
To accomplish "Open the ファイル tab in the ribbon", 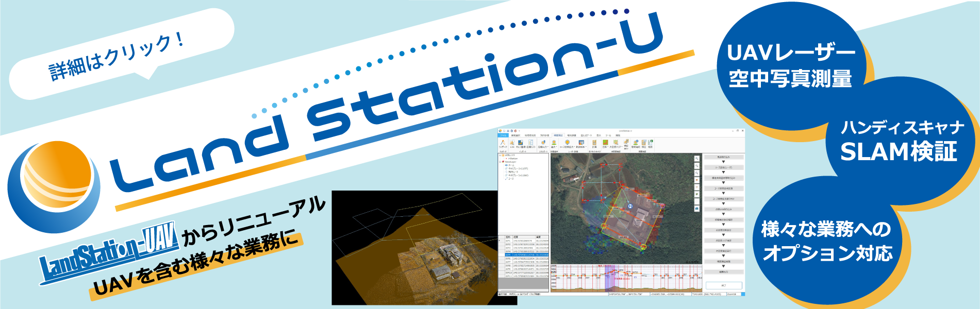I will pyautogui.click(x=503, y=135).
